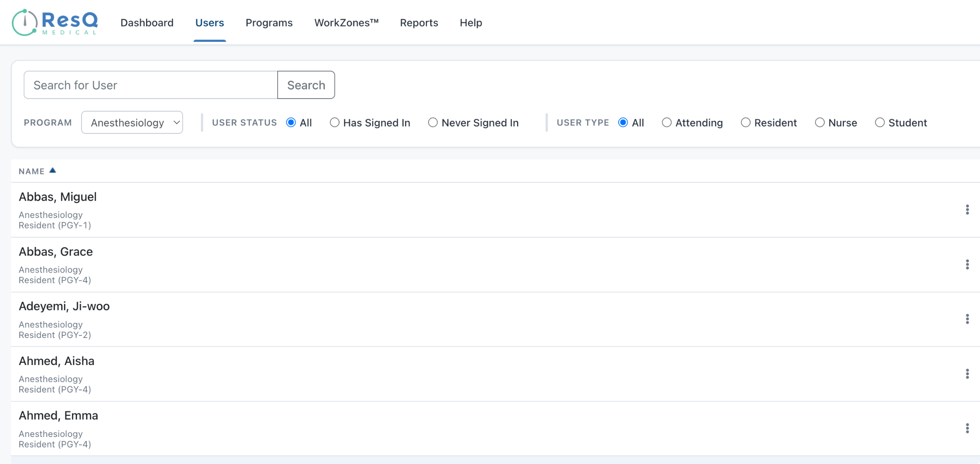Open the Reports tab
This screenshot has height=464, width=980.
419,23
